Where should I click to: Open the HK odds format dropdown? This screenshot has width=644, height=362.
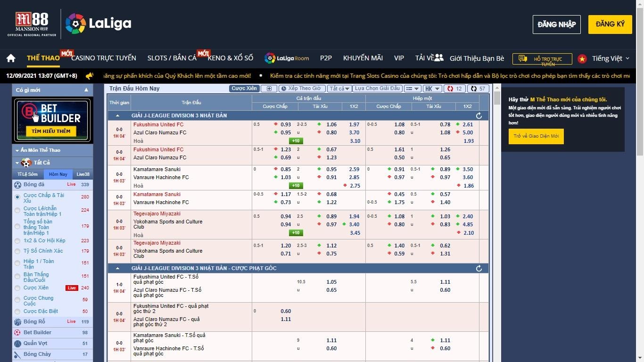tap(432, 89)
